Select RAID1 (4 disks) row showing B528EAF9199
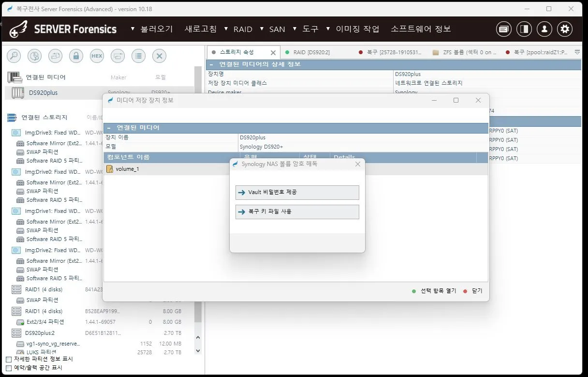 [x=97, y=311]
